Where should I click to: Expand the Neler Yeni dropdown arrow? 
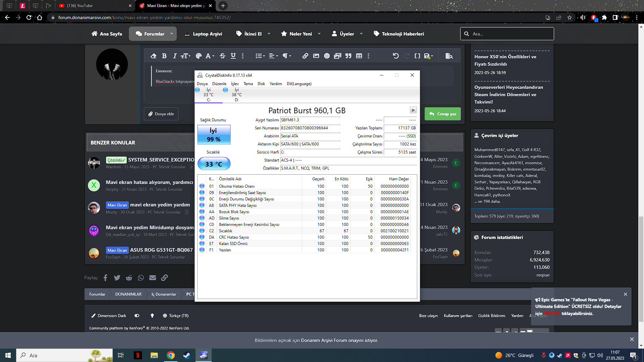point(319,34)
